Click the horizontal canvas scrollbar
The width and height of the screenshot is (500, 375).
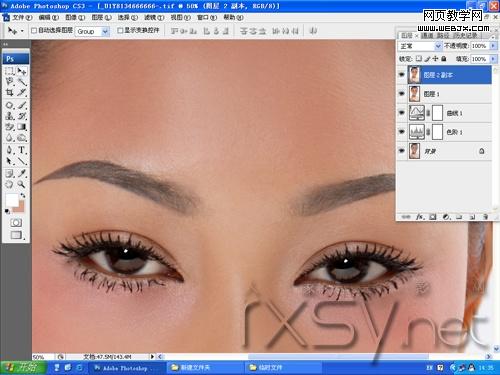point(338,356)
